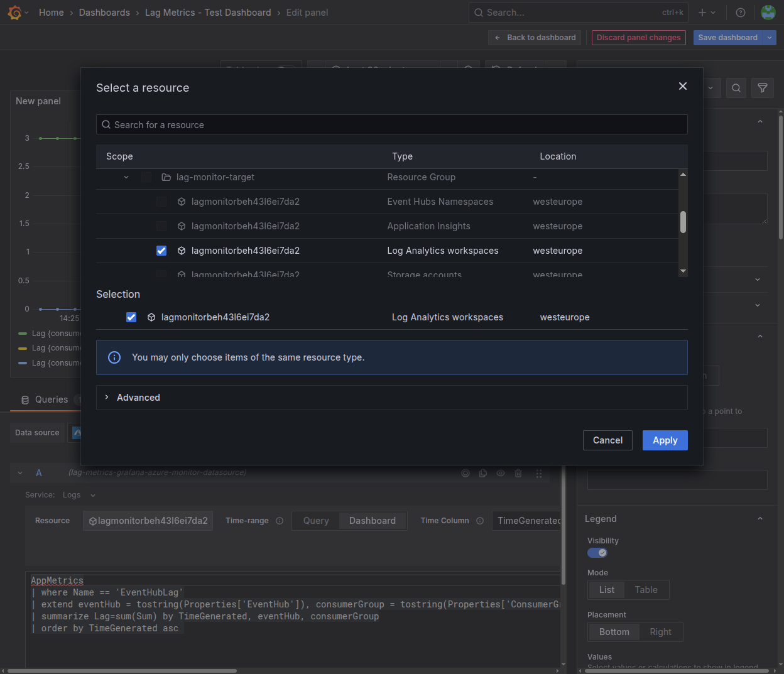Click the Apply button
784x674 pixels.
click(x=665, y=440)
